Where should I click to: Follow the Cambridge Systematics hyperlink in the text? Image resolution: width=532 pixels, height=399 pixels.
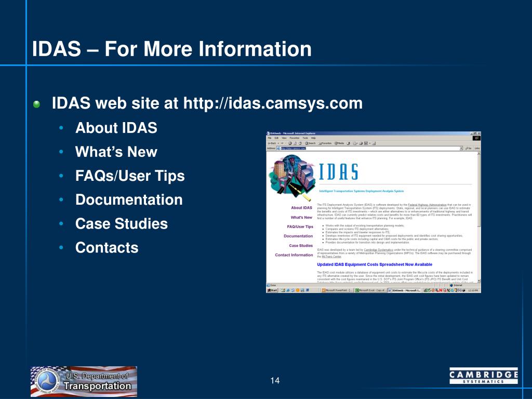378,250
